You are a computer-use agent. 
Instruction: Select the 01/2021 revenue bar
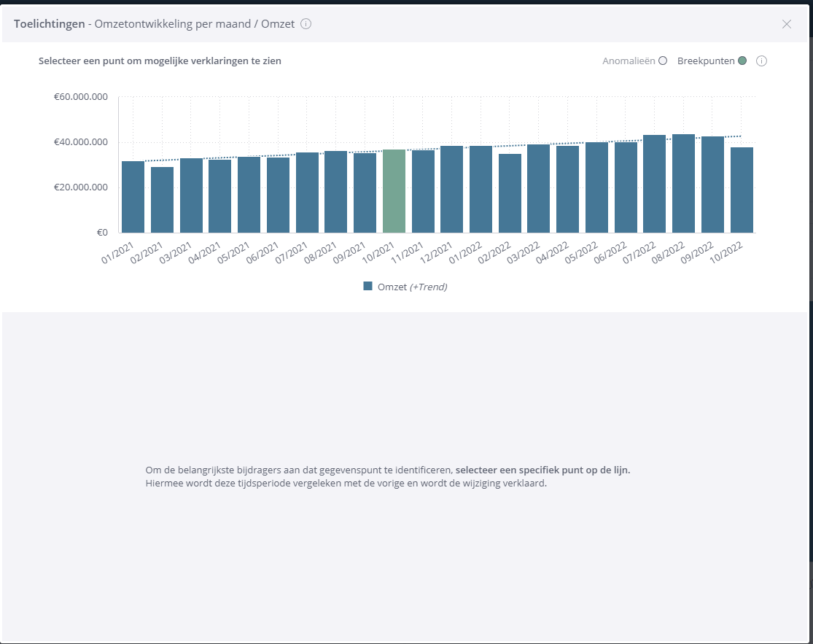coord(133,197)
